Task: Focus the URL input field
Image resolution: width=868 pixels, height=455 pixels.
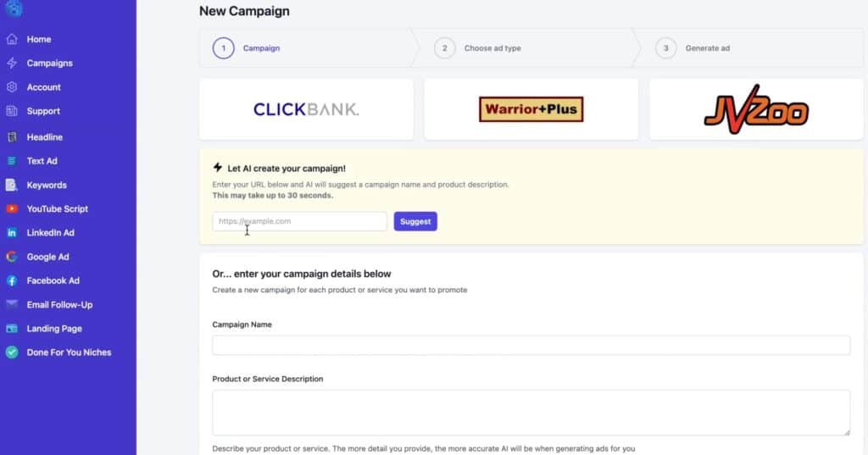Action: point(299,221)
